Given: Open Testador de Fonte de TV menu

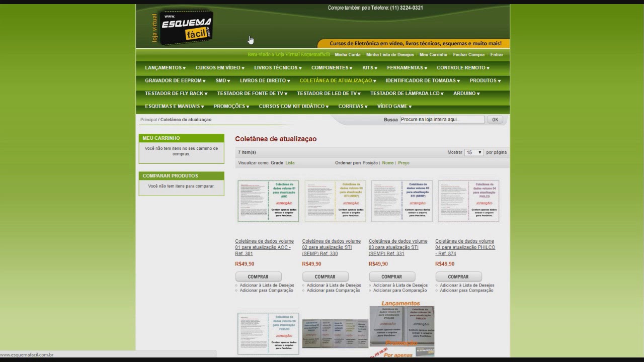Looking at the screenshot, I should (252, 94).
